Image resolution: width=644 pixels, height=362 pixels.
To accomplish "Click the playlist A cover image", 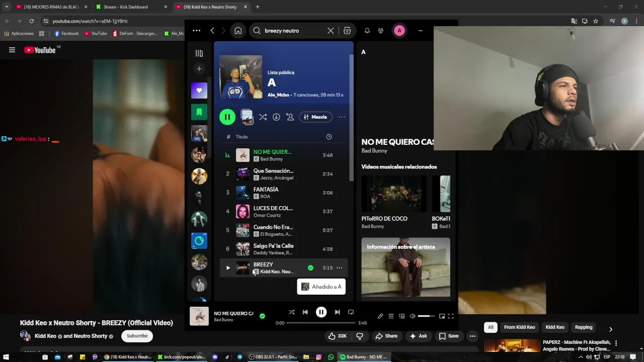I will pos(241,77).
